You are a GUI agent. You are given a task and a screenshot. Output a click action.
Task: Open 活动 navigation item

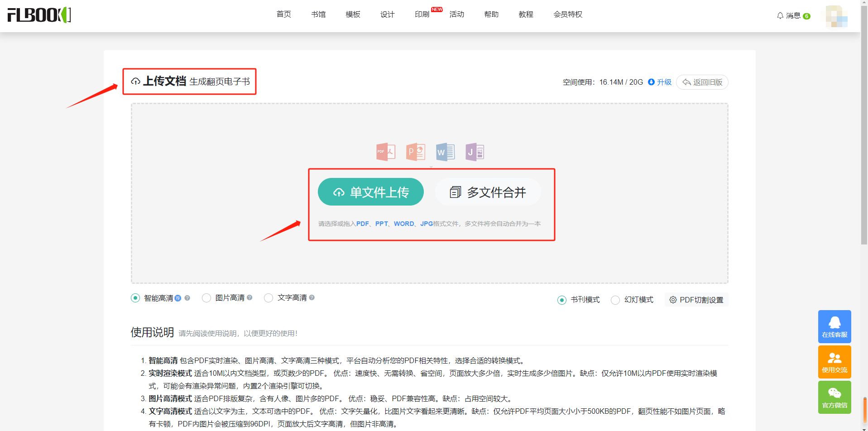pyautogui.click(x=457, y=14)
